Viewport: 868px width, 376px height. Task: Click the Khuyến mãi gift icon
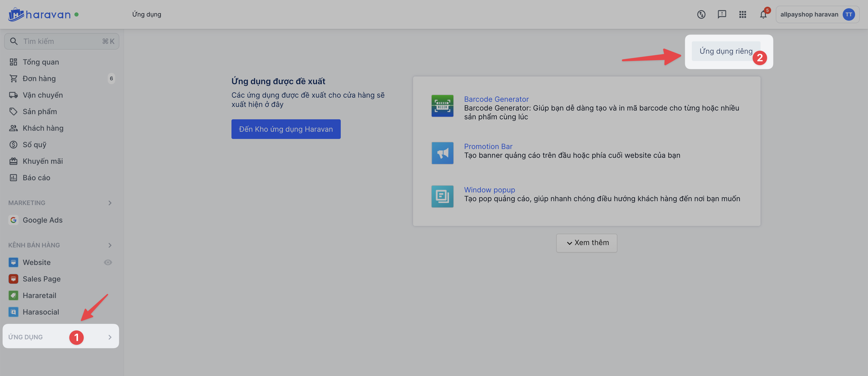click(x=13, y=161)
